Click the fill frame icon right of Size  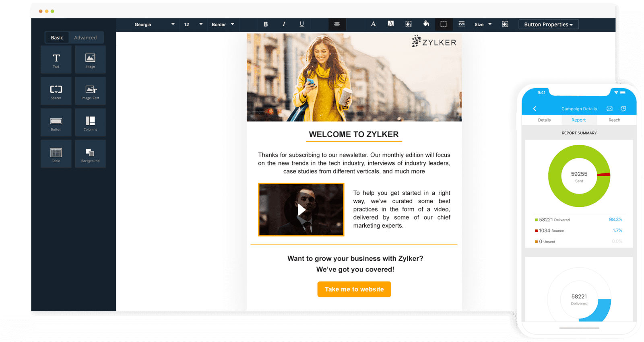[505, 24]
